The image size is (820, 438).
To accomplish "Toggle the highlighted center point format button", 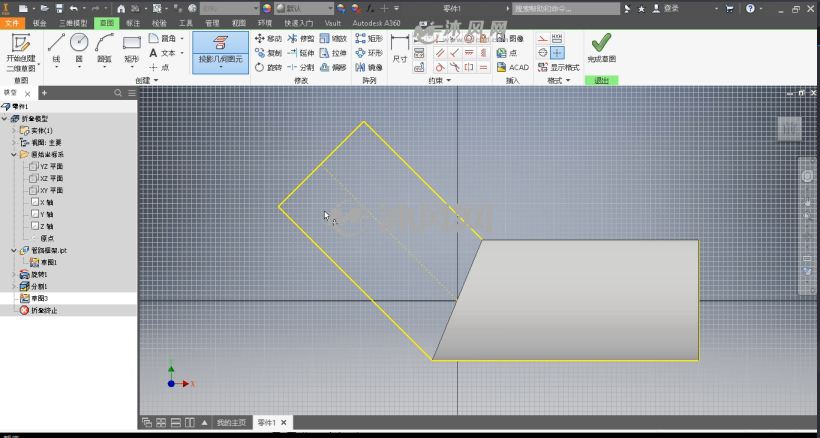I will point(557,53).
